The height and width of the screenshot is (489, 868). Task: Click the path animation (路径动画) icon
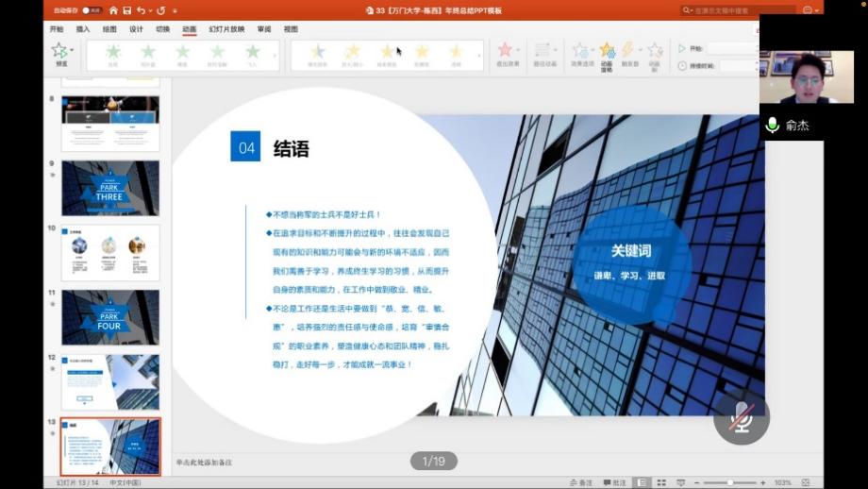pyautogui.click(x=542, y=50)
